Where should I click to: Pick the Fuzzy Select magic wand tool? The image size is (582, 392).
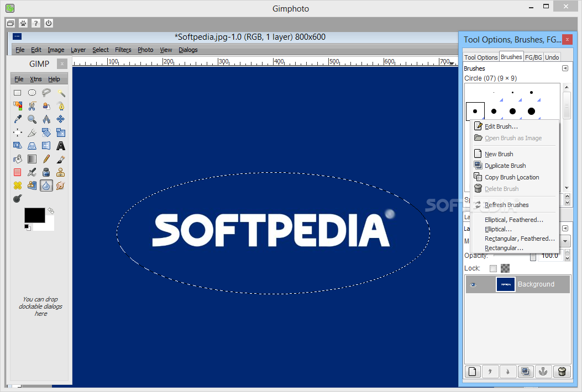click(x=61, y=93)
